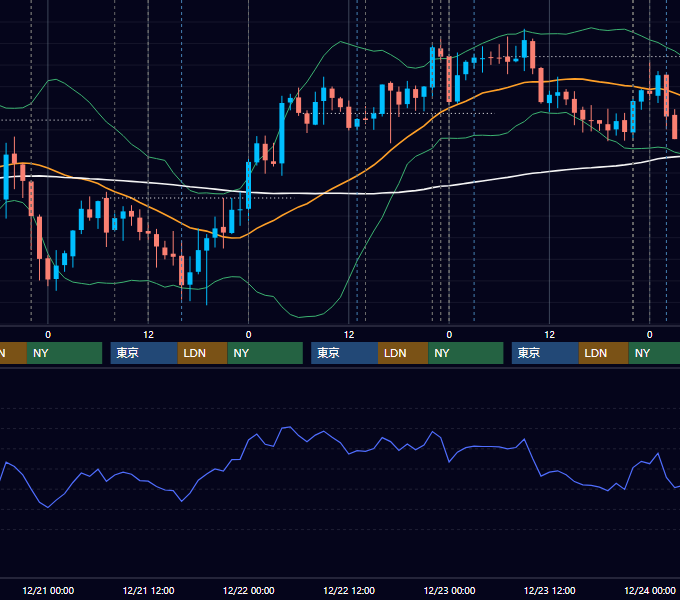Click the 12/24 00:00 time axis label
680x600 pixels.
point(650,590)
